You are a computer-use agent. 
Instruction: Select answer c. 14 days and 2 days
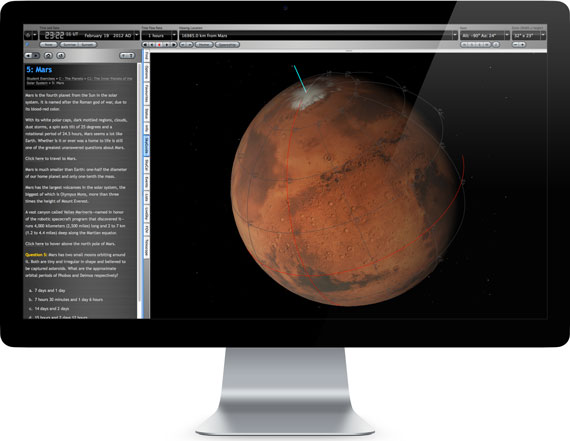pos(49,309)
